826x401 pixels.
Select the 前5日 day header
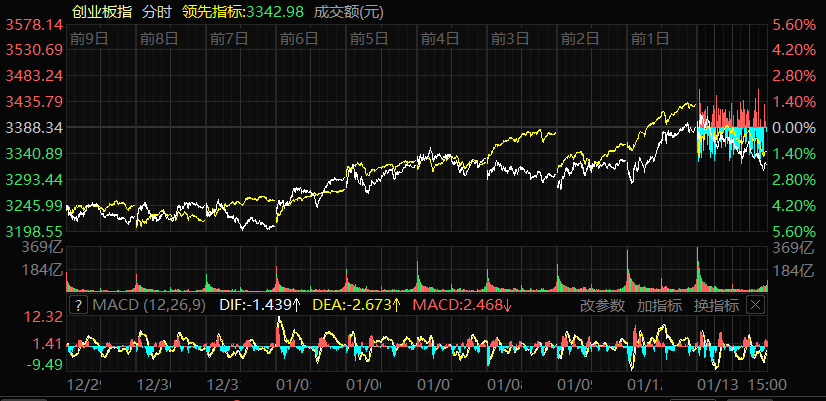click(x=370, y=39)
